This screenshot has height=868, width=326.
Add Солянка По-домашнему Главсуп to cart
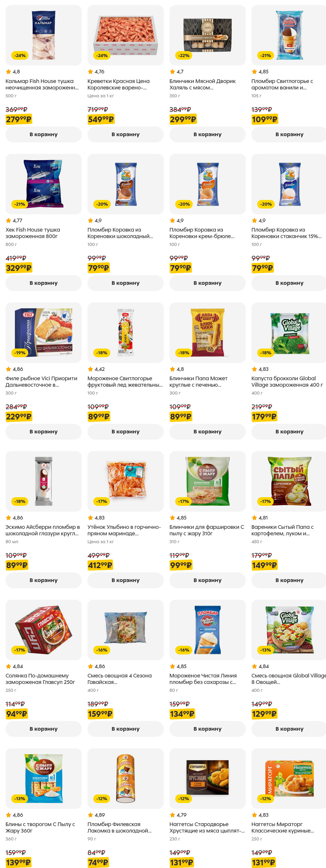(x=43, y=729)
